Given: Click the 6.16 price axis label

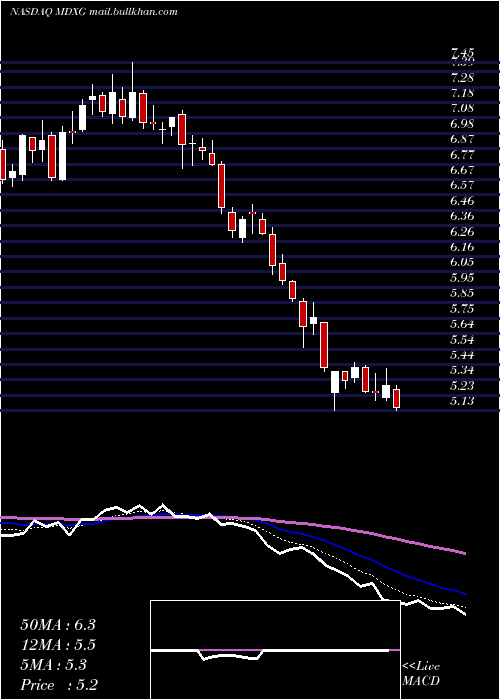Looking at the screenshot, I should pyautogui.click(x=462, y=247).
